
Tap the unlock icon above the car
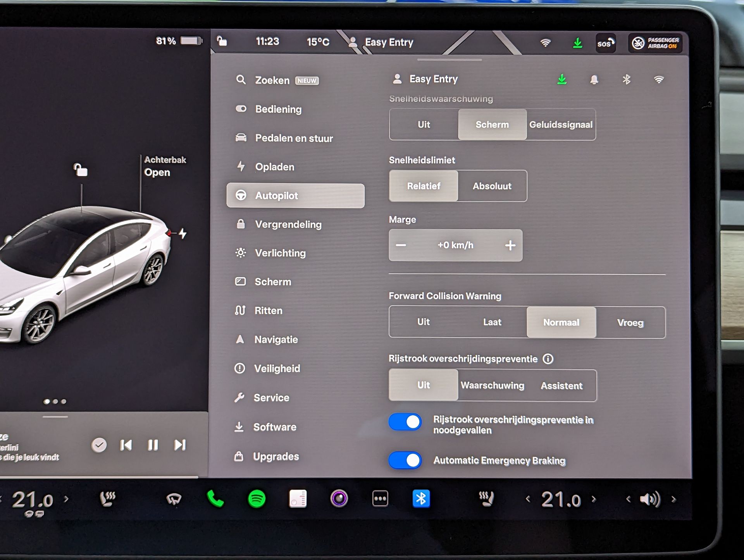tap(81, 170)
